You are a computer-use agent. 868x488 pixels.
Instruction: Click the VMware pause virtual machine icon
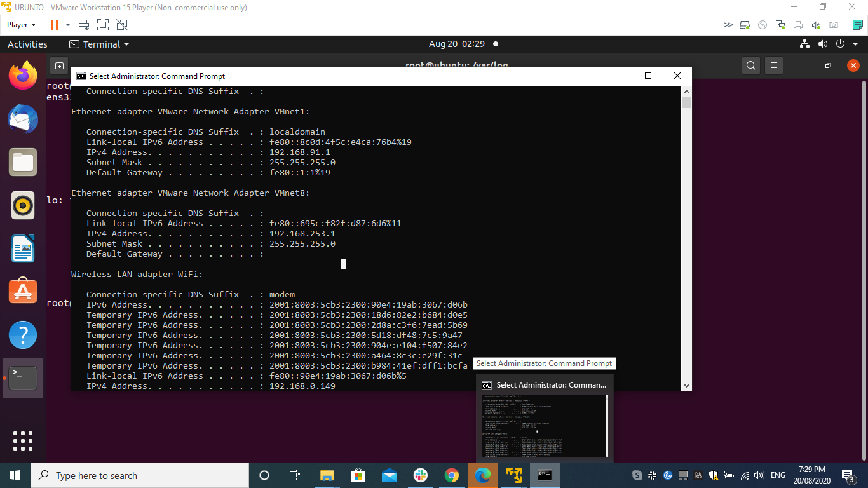pos(54,25)
